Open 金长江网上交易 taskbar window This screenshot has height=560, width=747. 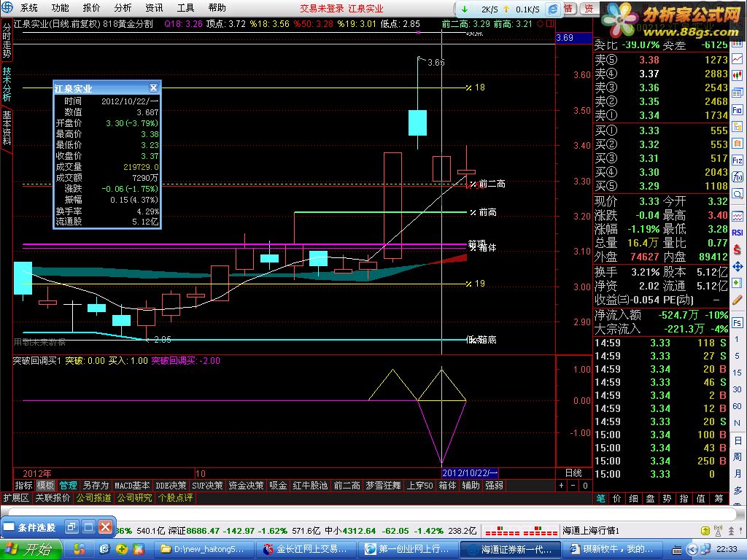click(306, 549)
